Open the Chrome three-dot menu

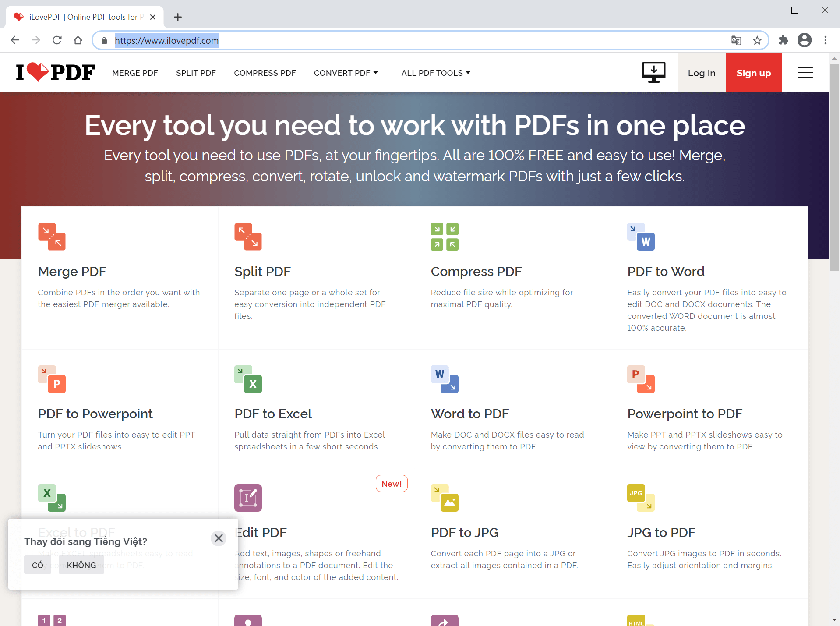pos(825,40)
